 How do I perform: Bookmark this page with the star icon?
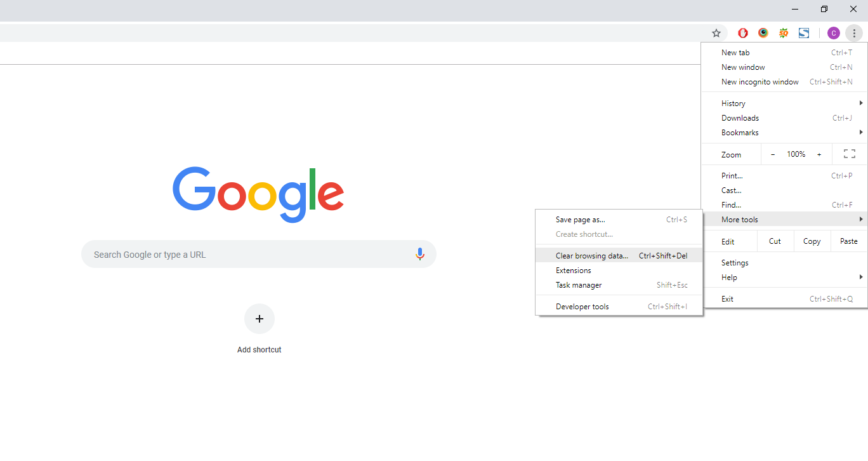[x=716, y=33]
